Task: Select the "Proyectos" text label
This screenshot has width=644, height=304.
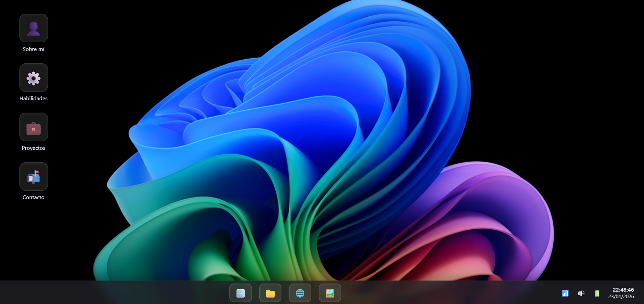Action: click(x=34, y=148)
